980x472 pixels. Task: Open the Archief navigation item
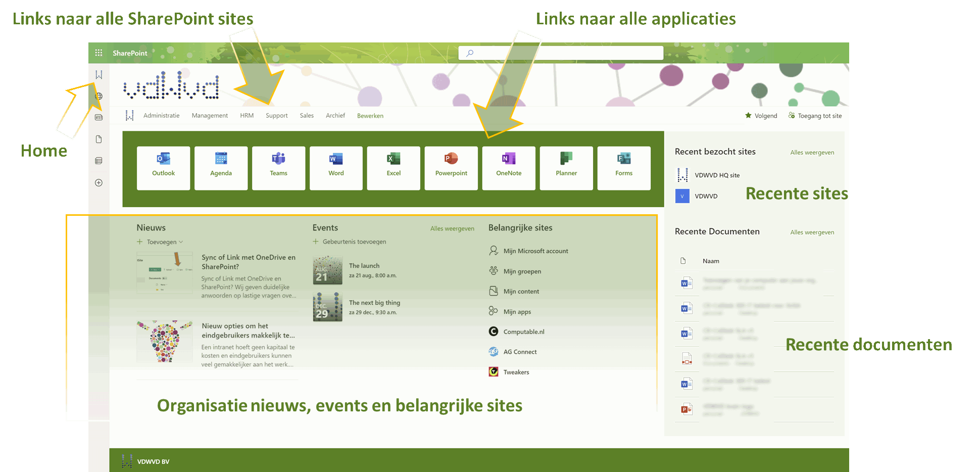335,116
